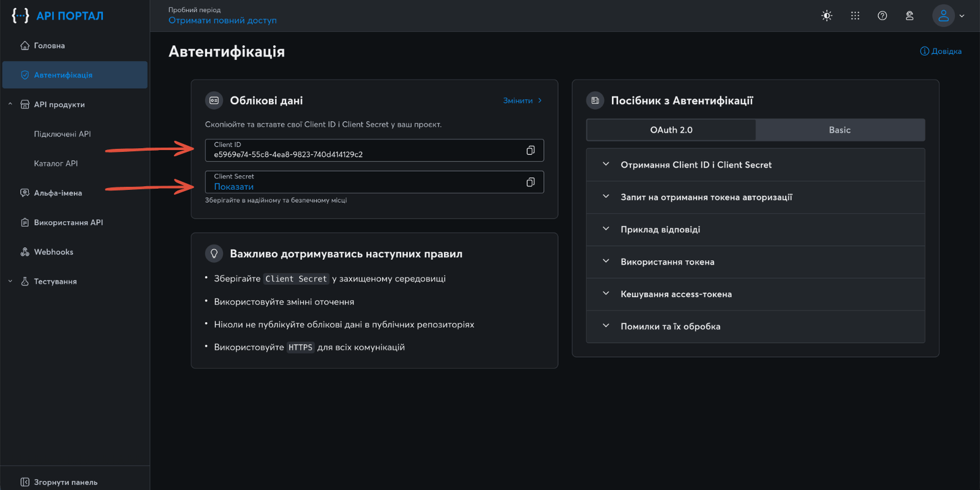
Task: Click the Ніколи не публікуйте облікові дані rule
Action: [x=344, y=325]
